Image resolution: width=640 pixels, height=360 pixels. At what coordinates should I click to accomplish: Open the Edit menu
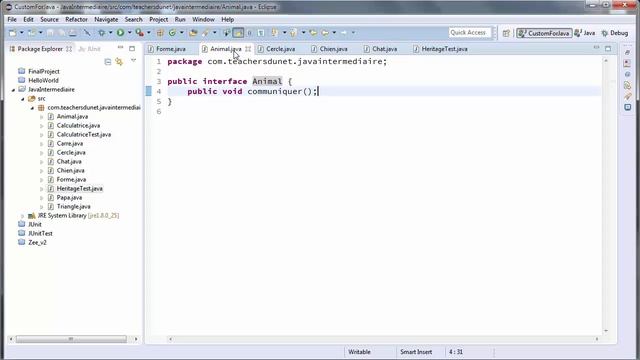[x=28, y=19]
